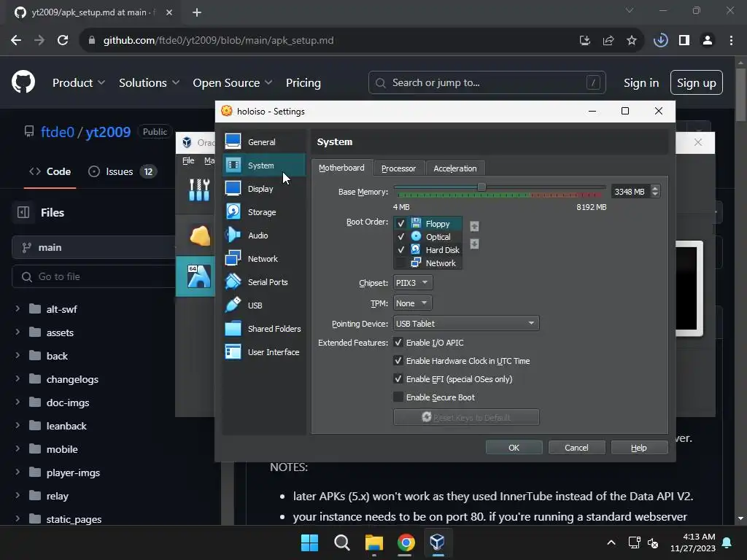Click Go to file search field
The height and width of the screenshot is (560, 747).
(x=94, y=276)
